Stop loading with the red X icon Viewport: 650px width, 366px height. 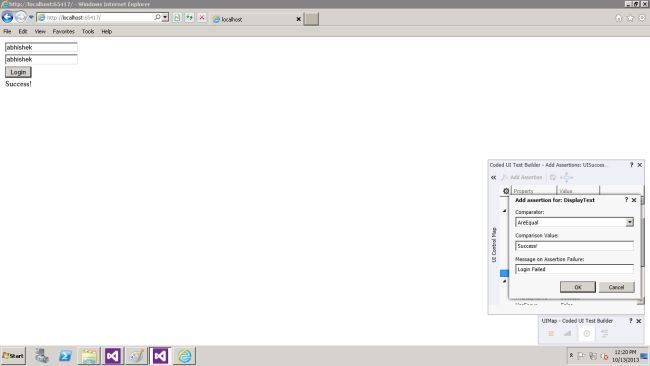click(x=202, y=17)
